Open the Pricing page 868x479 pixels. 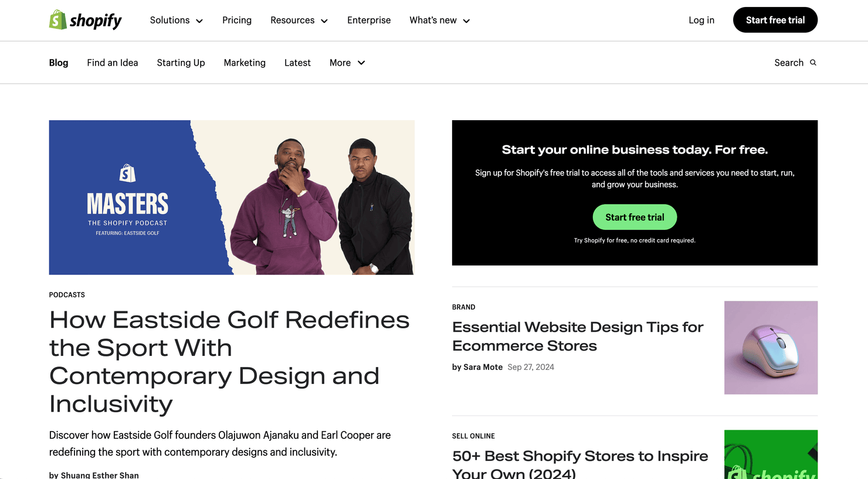click(x=237, y=20)
